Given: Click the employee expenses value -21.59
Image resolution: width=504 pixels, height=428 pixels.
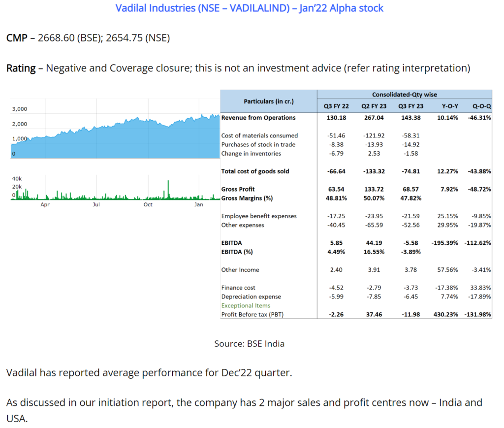Looking at the screenshot, I should click(x=411, y=216).
